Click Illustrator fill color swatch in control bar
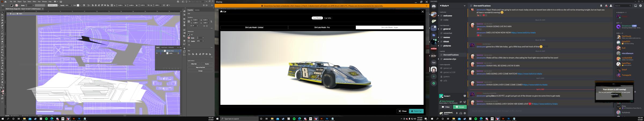The height and width of the screenshot is (121, 644). point(12,5)
